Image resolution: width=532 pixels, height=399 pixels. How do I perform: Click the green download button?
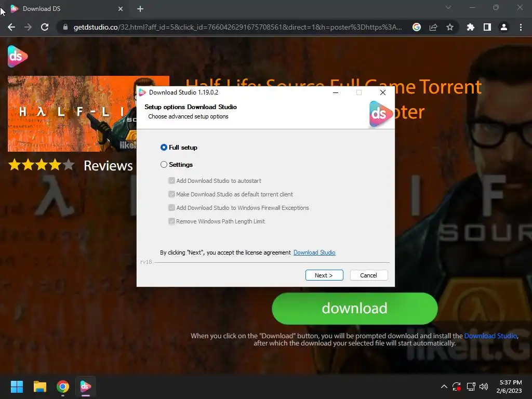(x=354, y=309)
